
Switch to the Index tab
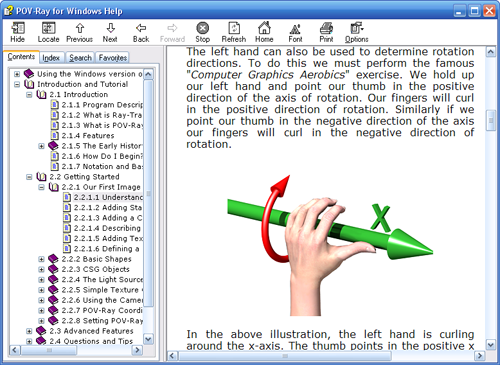tap(51, 58)
